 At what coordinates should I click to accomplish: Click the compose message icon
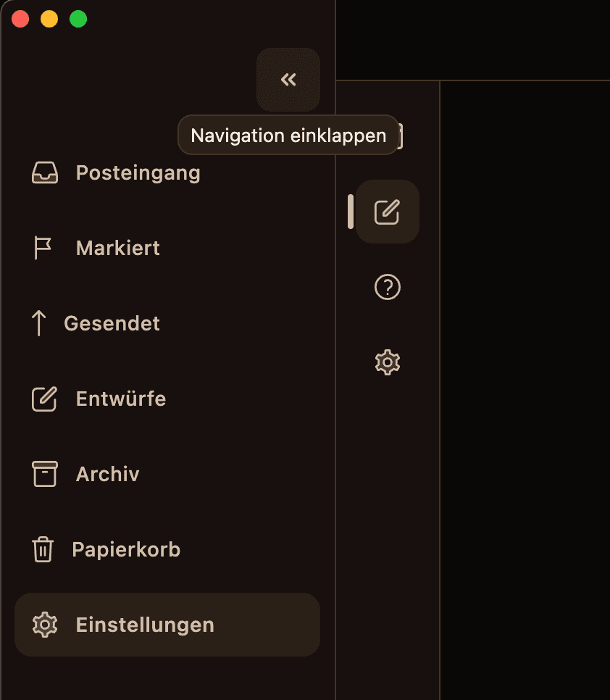click(x=387, y=212)
